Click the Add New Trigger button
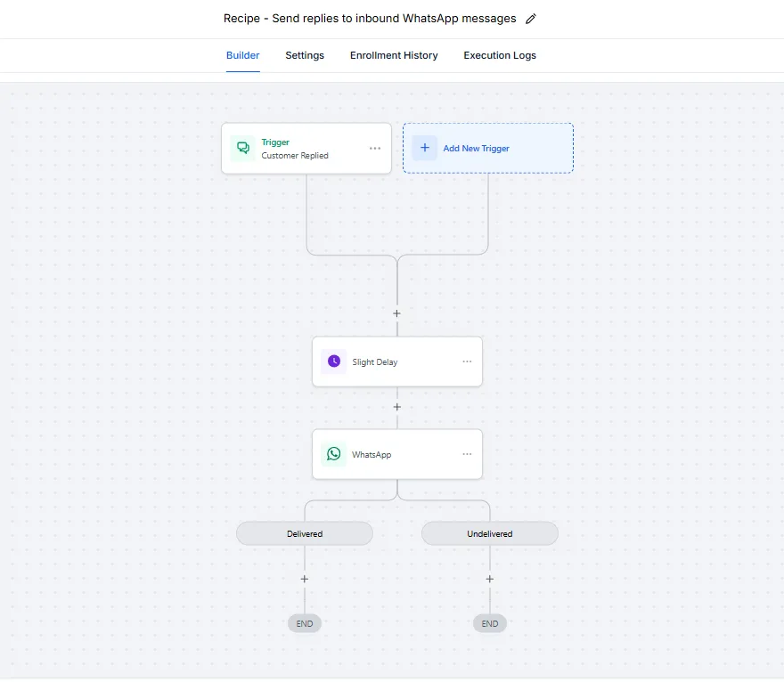 coord(487,148)
